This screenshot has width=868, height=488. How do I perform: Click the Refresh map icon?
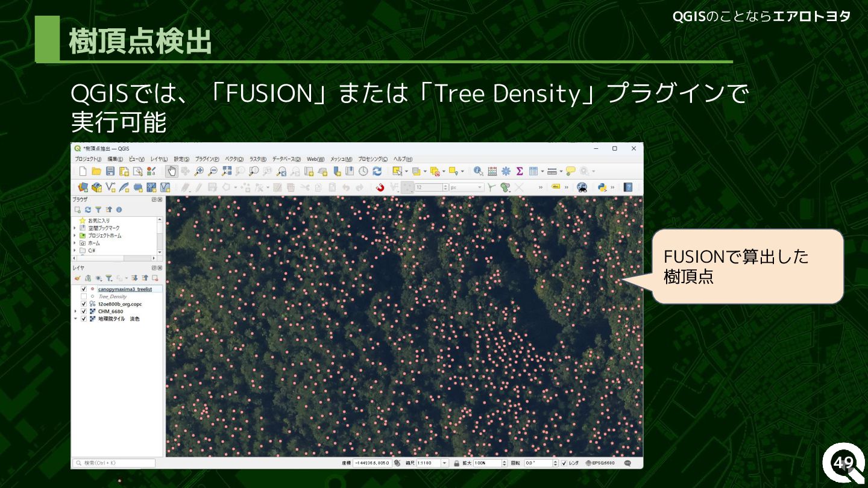[x=377, y=172]
